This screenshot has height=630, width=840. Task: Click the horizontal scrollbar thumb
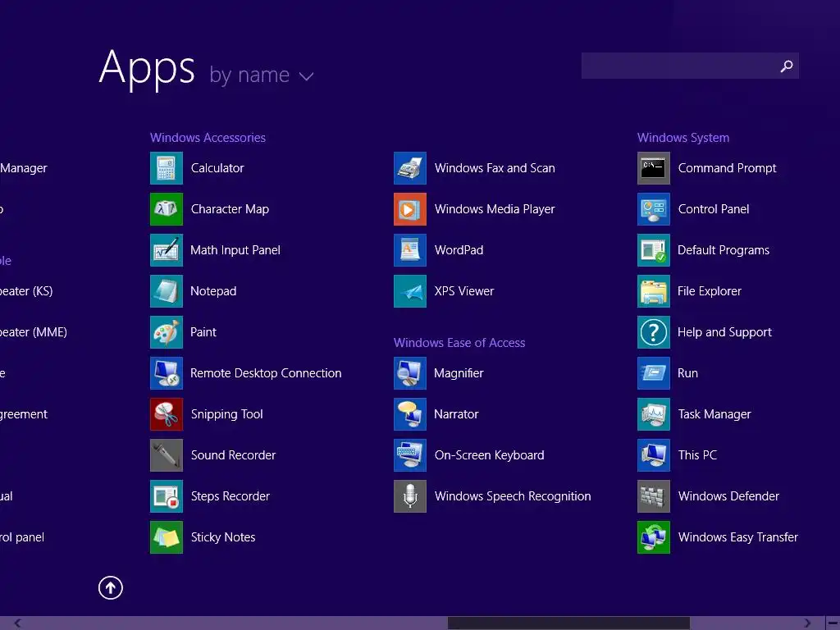(568, 623)
